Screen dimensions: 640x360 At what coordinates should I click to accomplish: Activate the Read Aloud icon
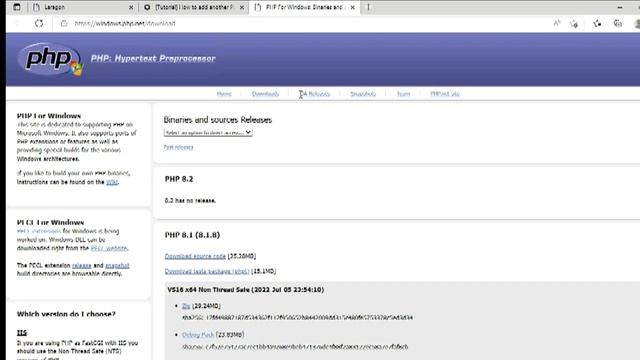click(x=557, y=24)
